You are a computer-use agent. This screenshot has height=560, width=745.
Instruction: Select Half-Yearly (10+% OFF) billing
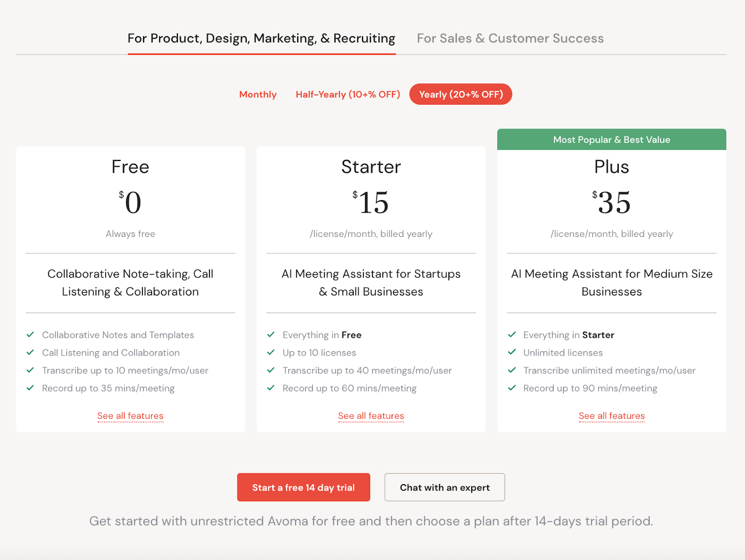(348, 94)
